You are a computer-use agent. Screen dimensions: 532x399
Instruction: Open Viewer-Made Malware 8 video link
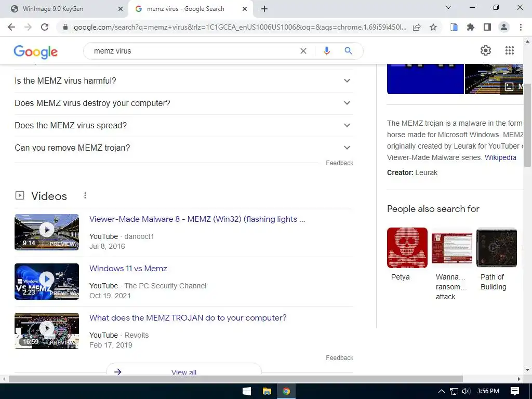[x=197, y=219]
